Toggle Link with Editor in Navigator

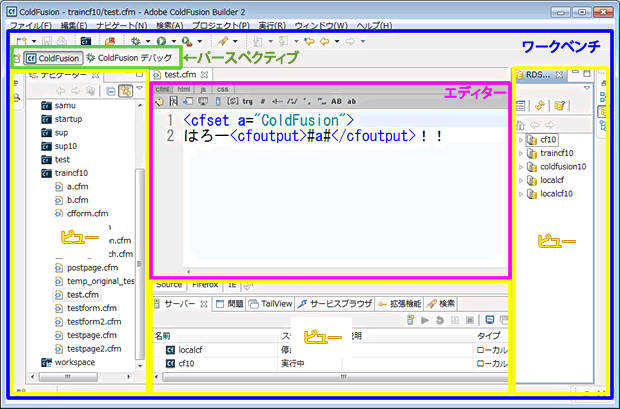126,91
